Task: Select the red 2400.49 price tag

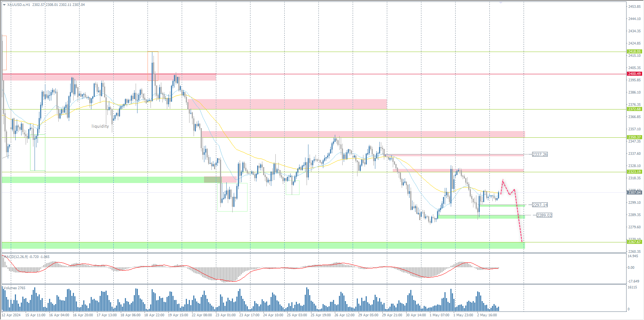Action: tap(634, 74)
